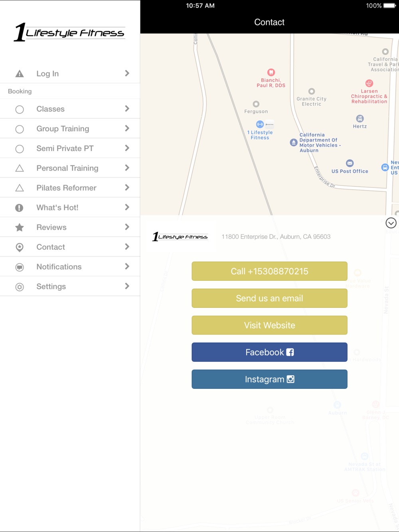Select the Log In menu item
Screen dimensions: 399x532
[x=70, y=73]
